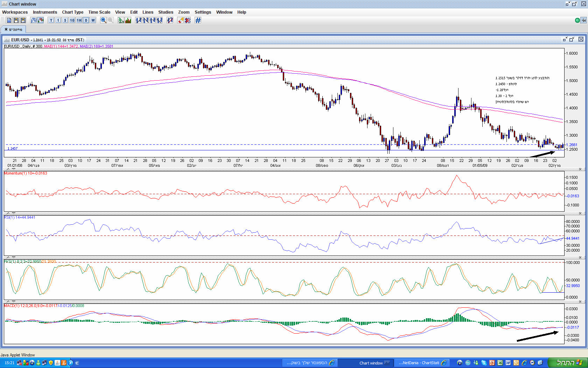Viewport: 588px width, 368px height.
Task: Expand the hidden system tray icons arrow
Action: tap(70, 363)
